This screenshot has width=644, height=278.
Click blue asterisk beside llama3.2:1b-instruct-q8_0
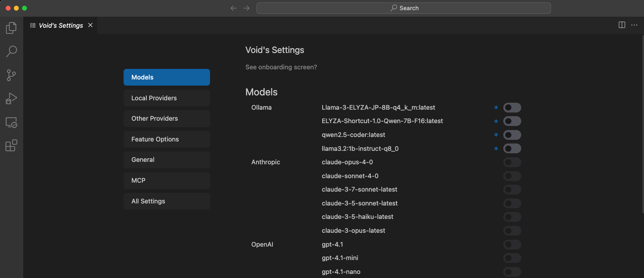pos(496,149)
